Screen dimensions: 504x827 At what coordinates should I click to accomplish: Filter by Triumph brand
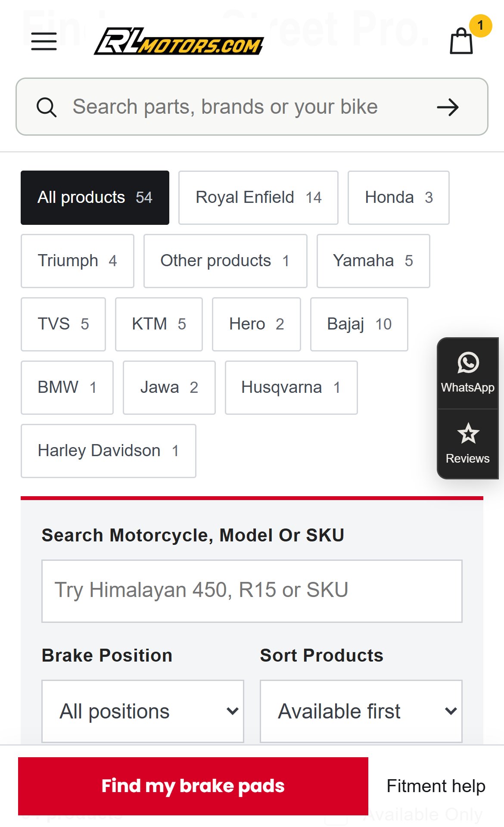click(78, 261)
